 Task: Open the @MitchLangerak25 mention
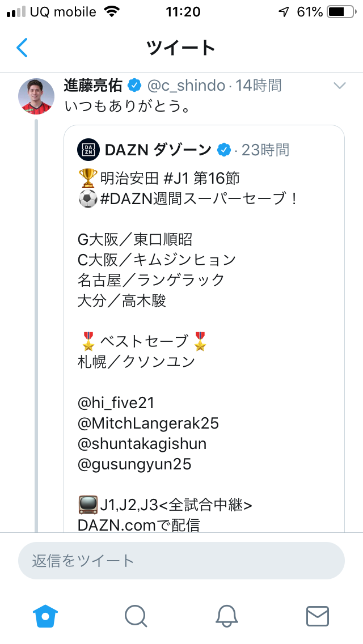(148, 423)
